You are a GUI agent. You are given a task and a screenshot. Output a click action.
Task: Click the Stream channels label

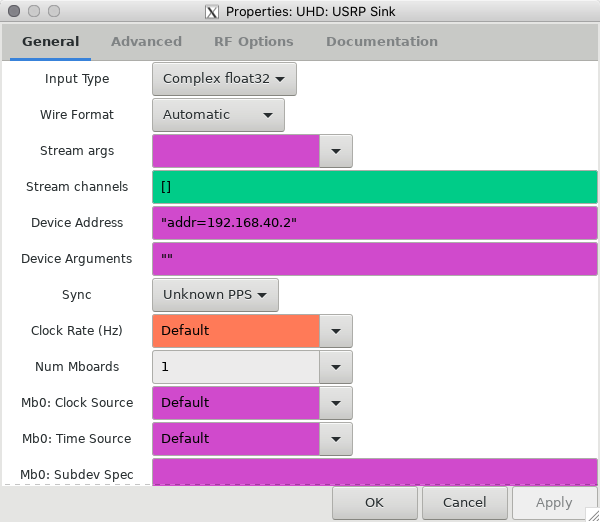tap(77, 186)
